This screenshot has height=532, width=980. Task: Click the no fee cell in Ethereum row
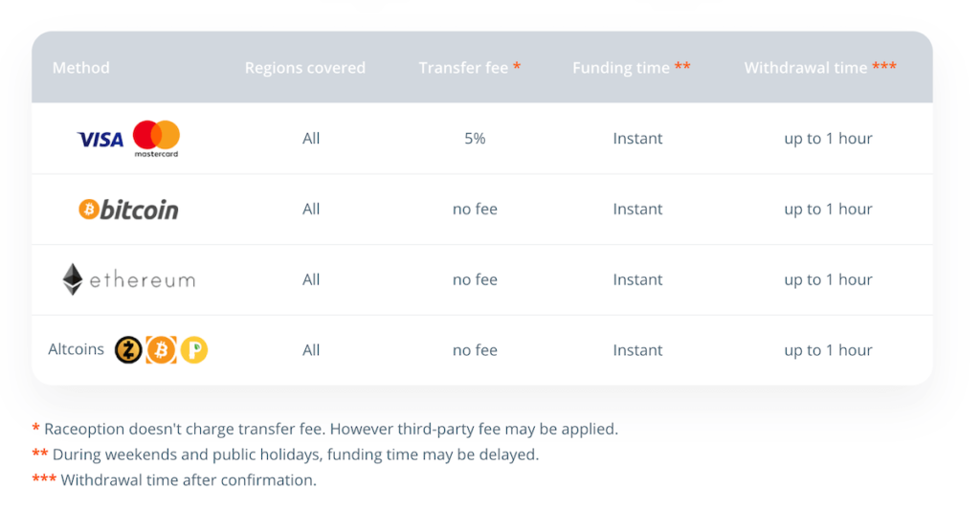click(x=475, y=279)
